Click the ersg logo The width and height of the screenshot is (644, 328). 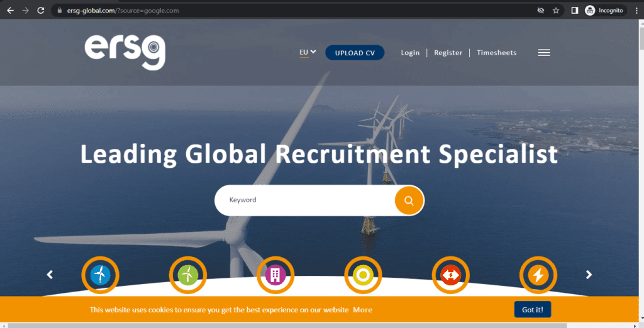(125, 53)
